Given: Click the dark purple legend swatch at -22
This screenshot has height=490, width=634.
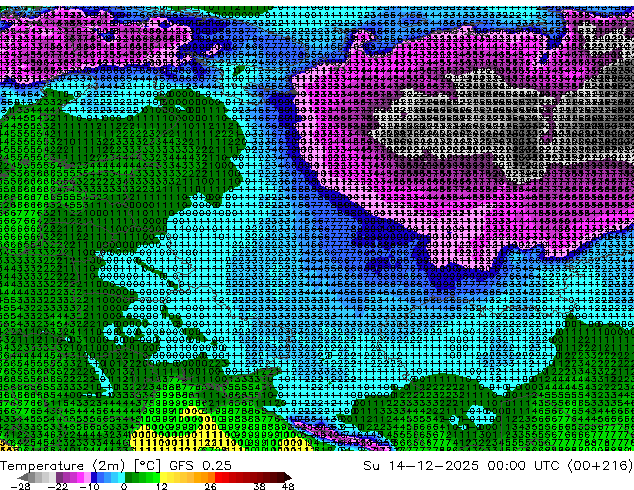Looking at the screenshot, I should (59, 477).
